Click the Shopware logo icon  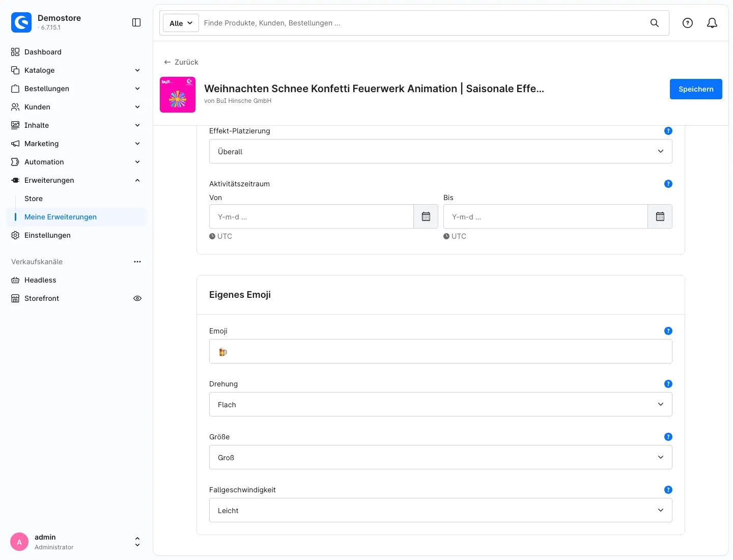coord(21,22)
